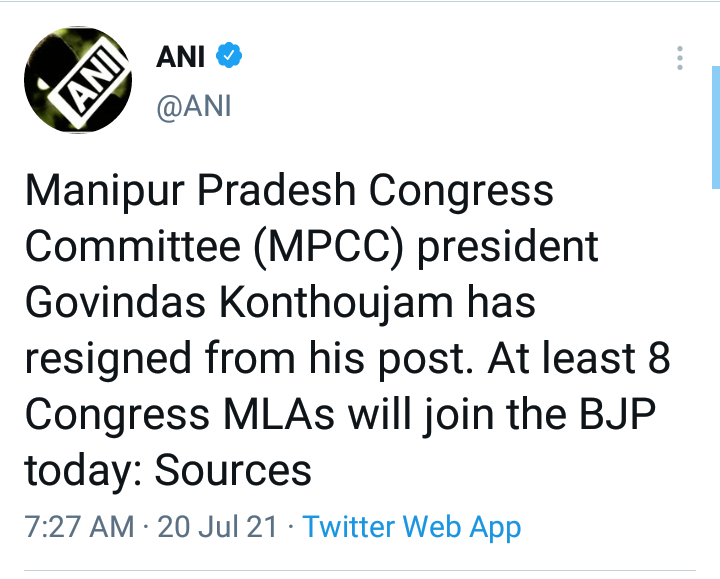Open the @ANI handle link

(x=194, y=106)
